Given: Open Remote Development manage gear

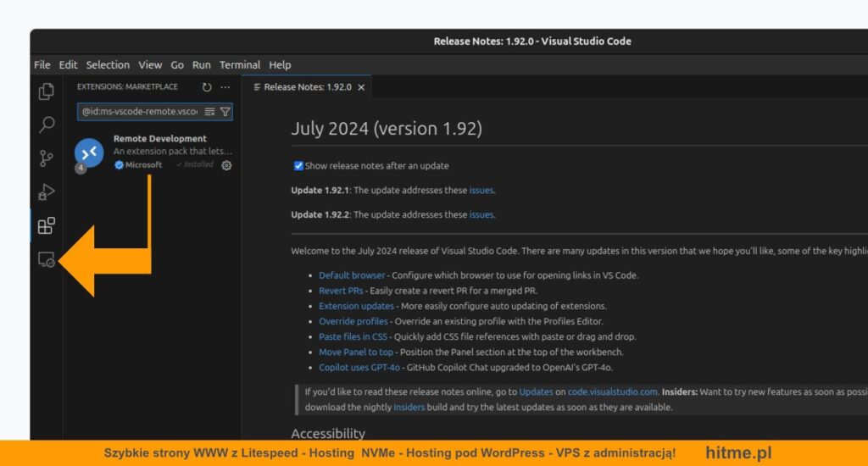Looking at the screenshot, I should pos(226,165).
